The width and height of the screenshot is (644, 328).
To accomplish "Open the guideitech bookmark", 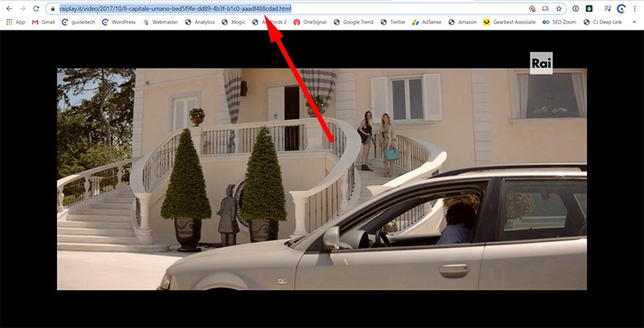I will [x=78, y=23].
